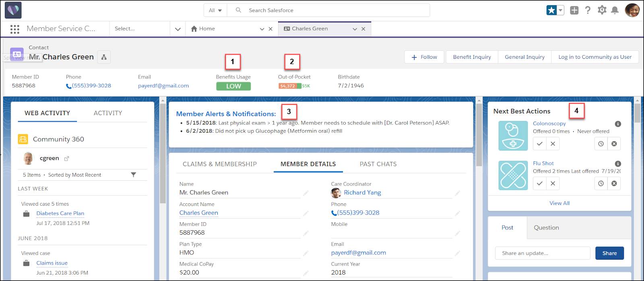Screen dimensions: 644x281
Task: Open cgreen external link icon
Action: (66, 159)
